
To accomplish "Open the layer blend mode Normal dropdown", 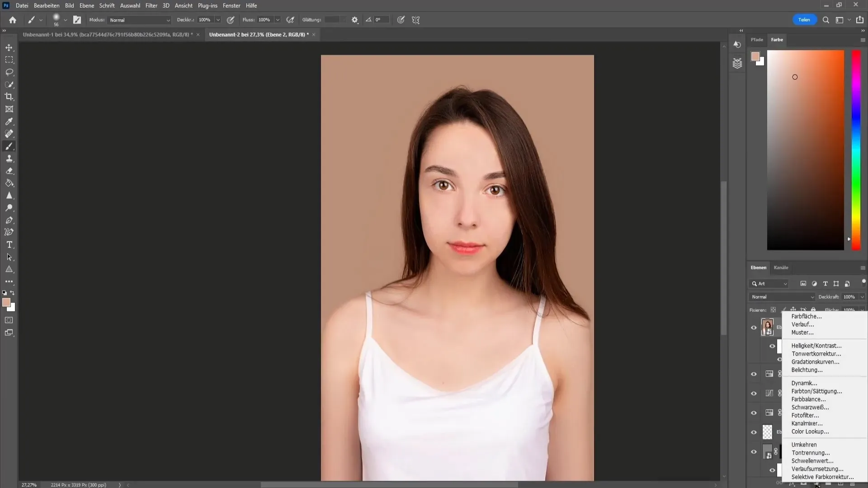I will click(782, 297).
